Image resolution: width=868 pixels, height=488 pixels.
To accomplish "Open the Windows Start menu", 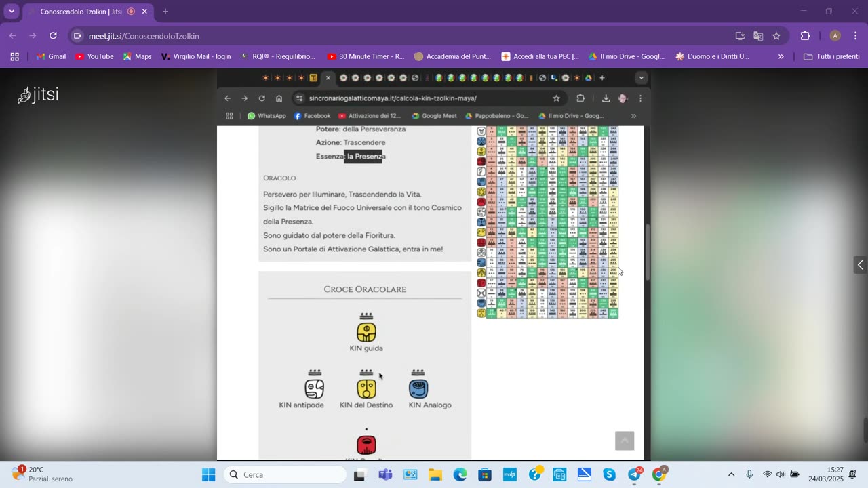I will coord(208,474).
